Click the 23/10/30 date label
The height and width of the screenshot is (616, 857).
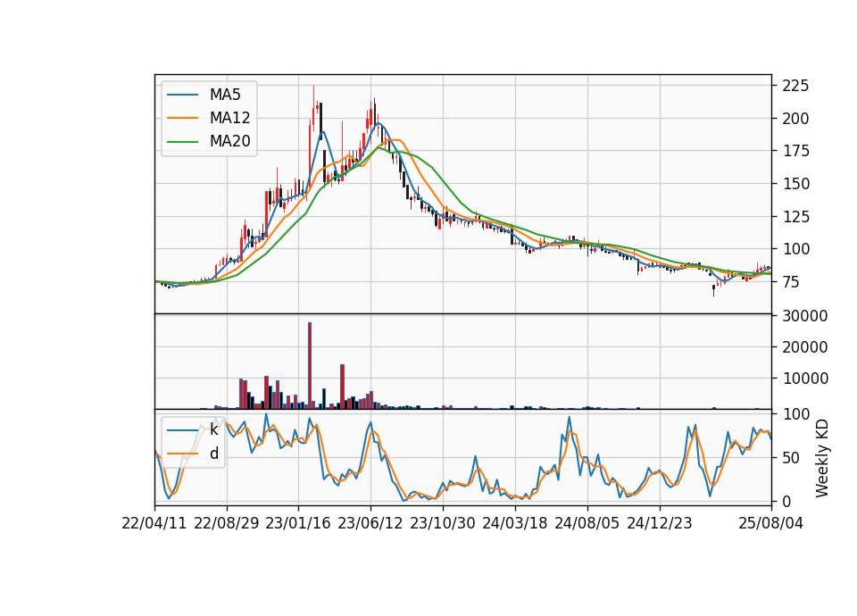tap(443, 523)
